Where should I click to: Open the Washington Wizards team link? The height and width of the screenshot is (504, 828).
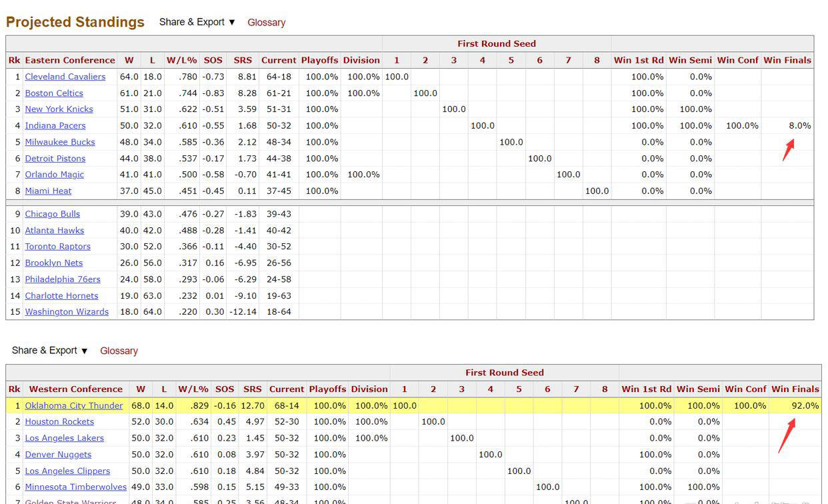tap(67, 312)
